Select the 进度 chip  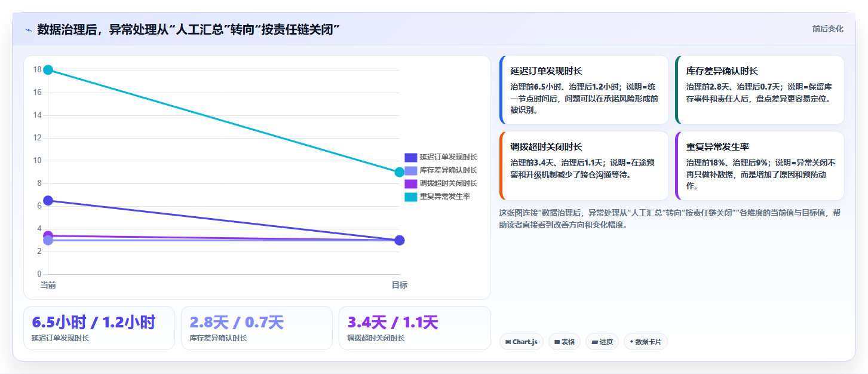(602, 342)
